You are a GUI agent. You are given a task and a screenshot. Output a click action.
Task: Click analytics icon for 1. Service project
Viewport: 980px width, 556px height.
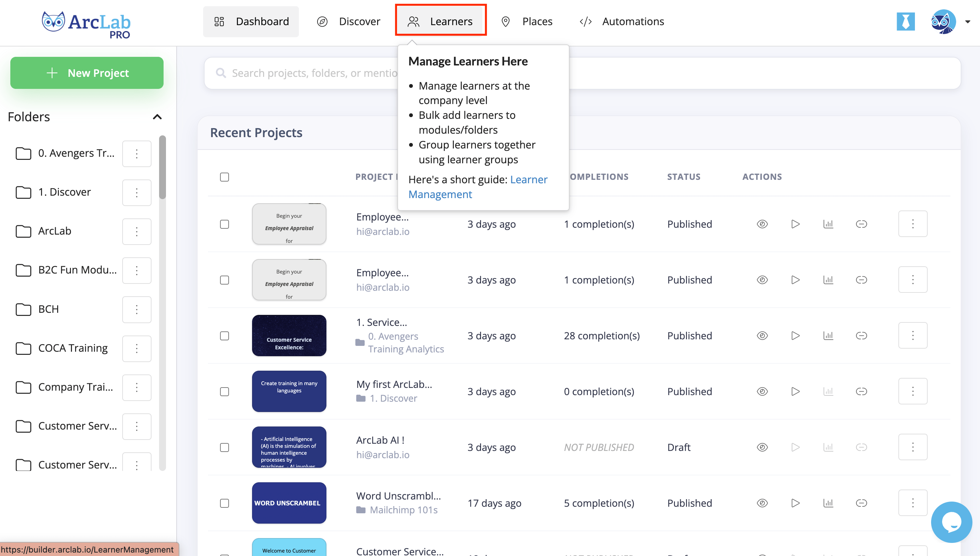point(828,336)
